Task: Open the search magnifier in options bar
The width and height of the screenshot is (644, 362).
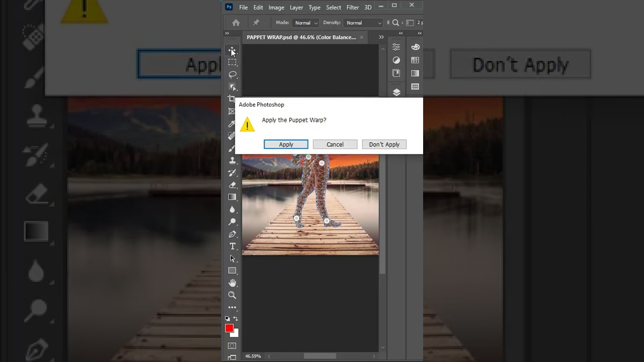Action: click(395, 23)
